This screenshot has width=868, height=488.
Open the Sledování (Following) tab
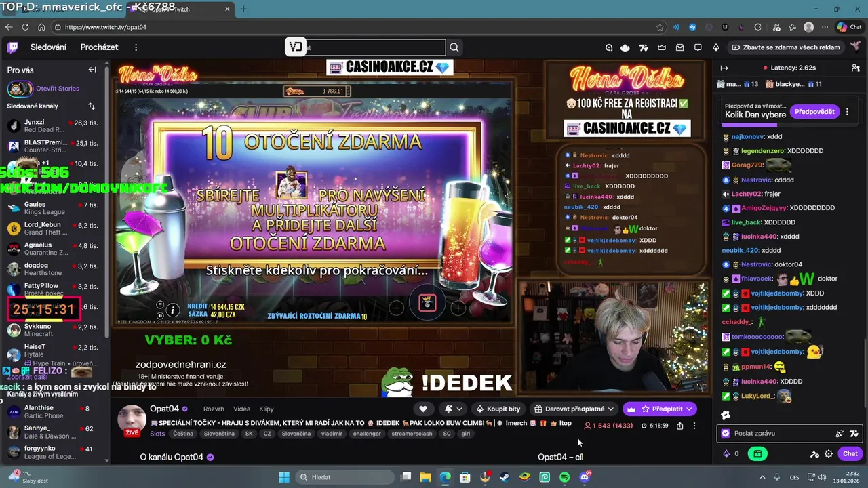[x=48, y=47]
